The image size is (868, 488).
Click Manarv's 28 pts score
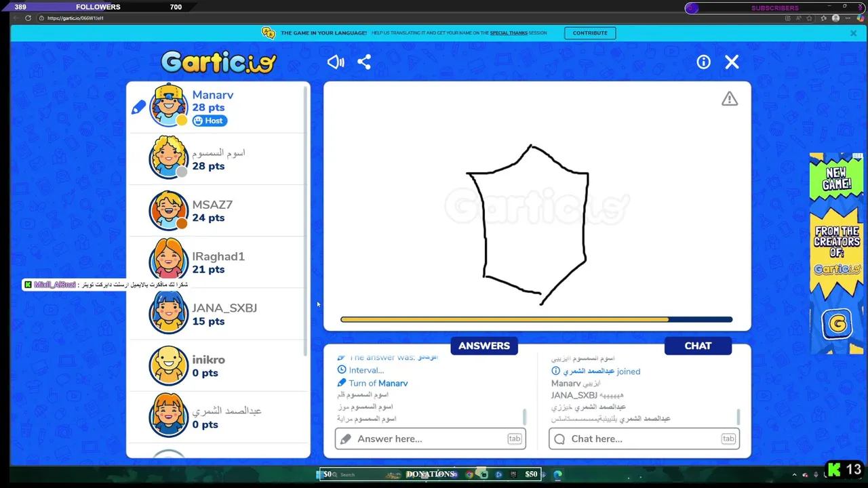pos(208,108)
